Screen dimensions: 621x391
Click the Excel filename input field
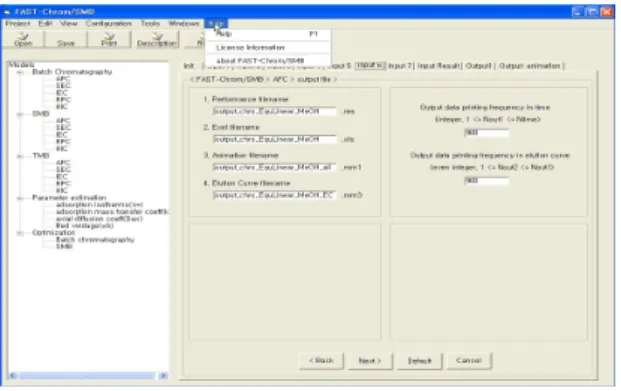click(x=274, y=139)
